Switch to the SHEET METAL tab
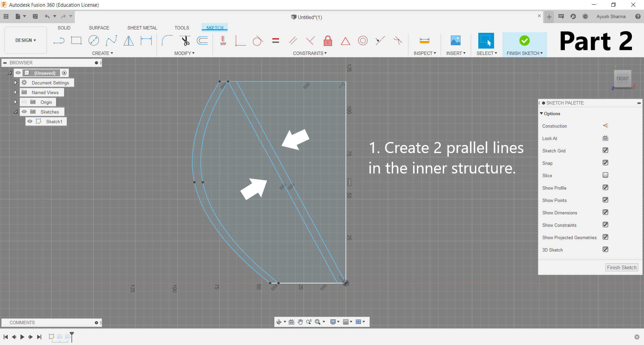 (142, 28)
